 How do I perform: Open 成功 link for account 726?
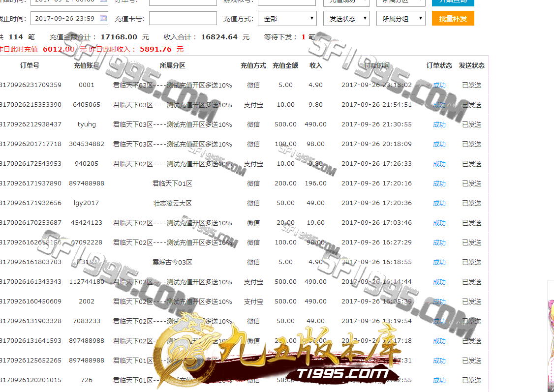439,380
